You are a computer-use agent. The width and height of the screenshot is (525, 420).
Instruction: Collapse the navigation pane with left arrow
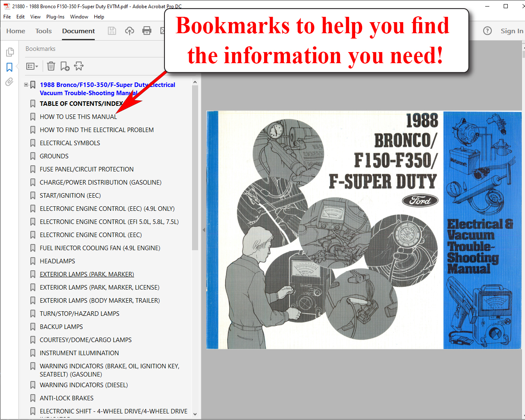click(x=203, y=230)
